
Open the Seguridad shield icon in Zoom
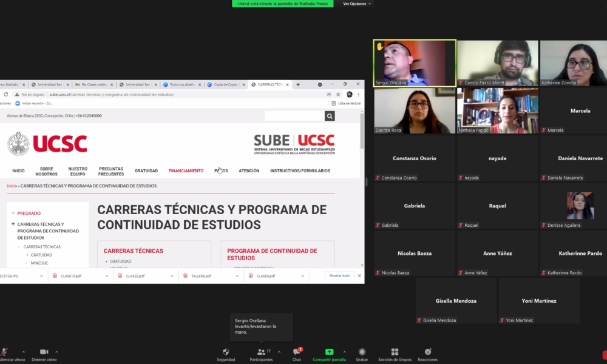[x=226, y=352]
